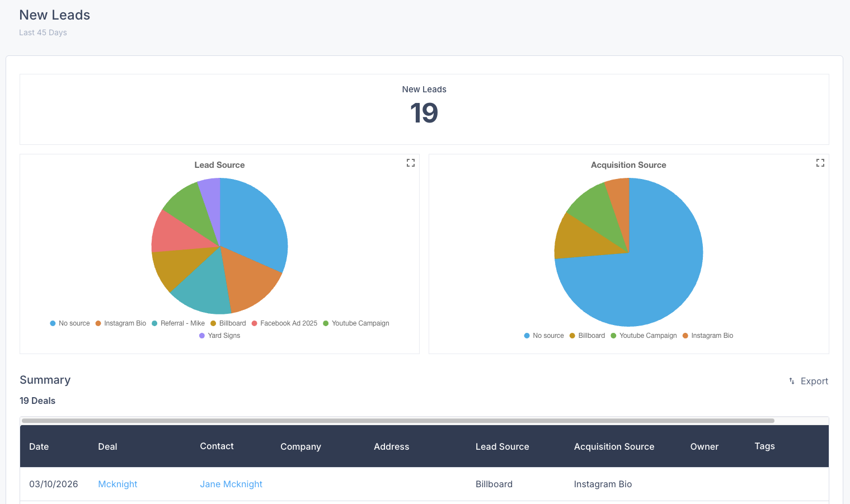Toggle No source in Lead Source legend
This screenshot has height=504, width=850.
coord(70,323)
